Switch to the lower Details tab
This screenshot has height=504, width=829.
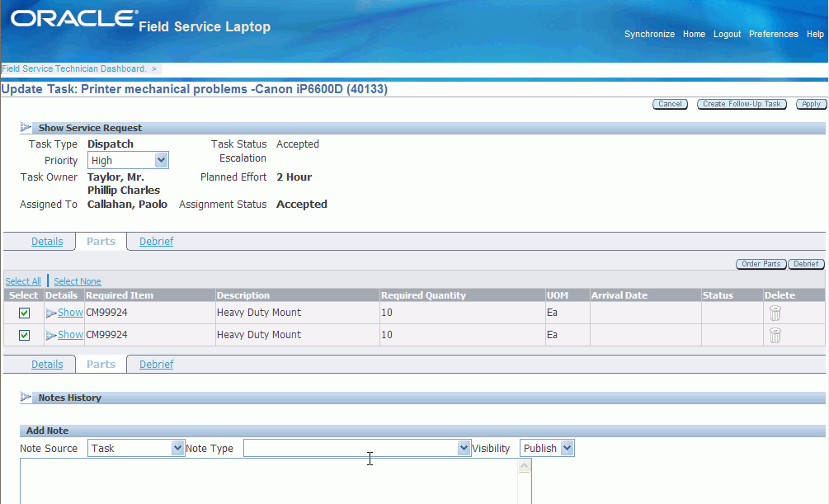coord(47,365)
